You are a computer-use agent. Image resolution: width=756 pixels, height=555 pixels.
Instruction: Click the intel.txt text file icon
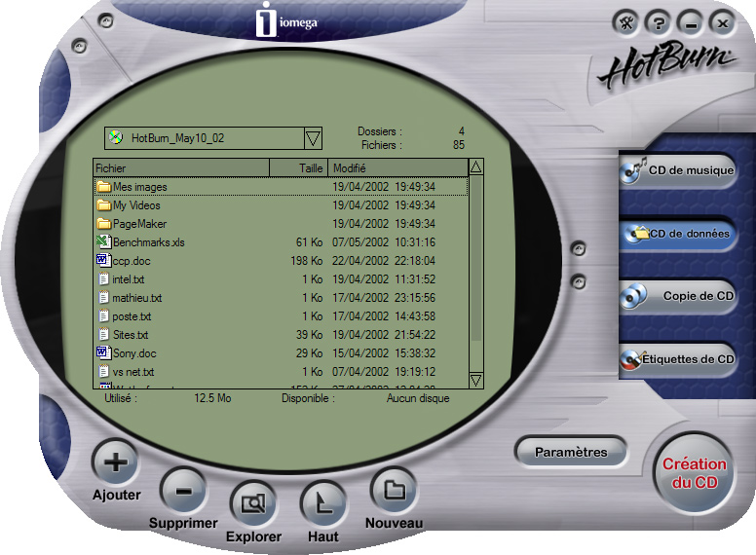point(103,278)
